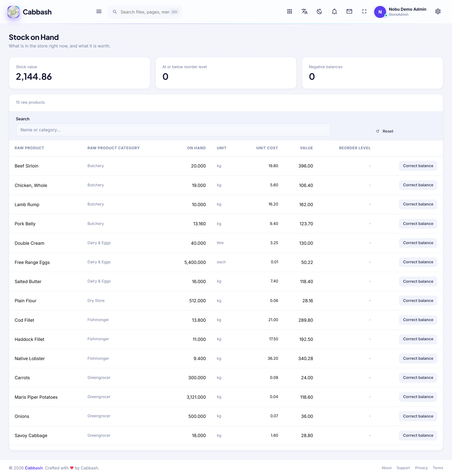Open the language translate icon
Viewport: 452px width, 476px height.
click(304, 12)
